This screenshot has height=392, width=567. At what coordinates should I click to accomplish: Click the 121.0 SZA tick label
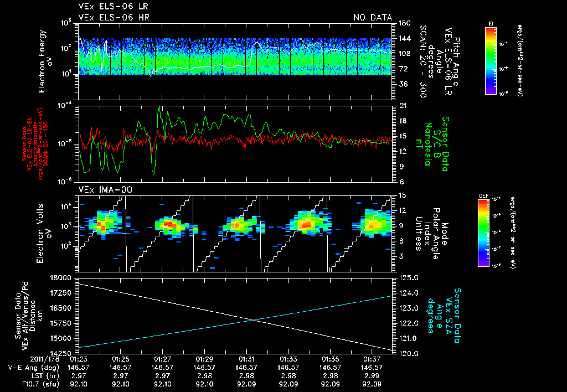coord(408,338)
